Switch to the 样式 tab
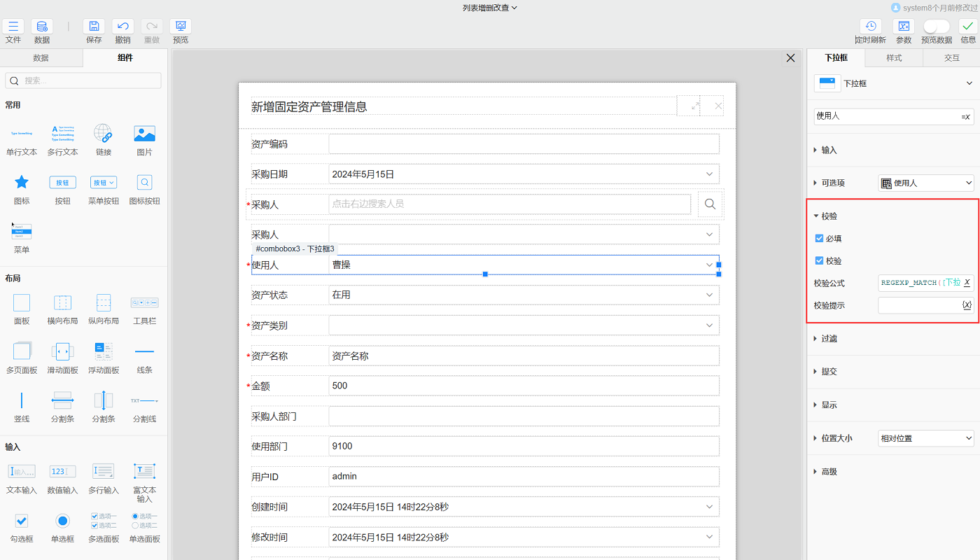 [894, 58]
